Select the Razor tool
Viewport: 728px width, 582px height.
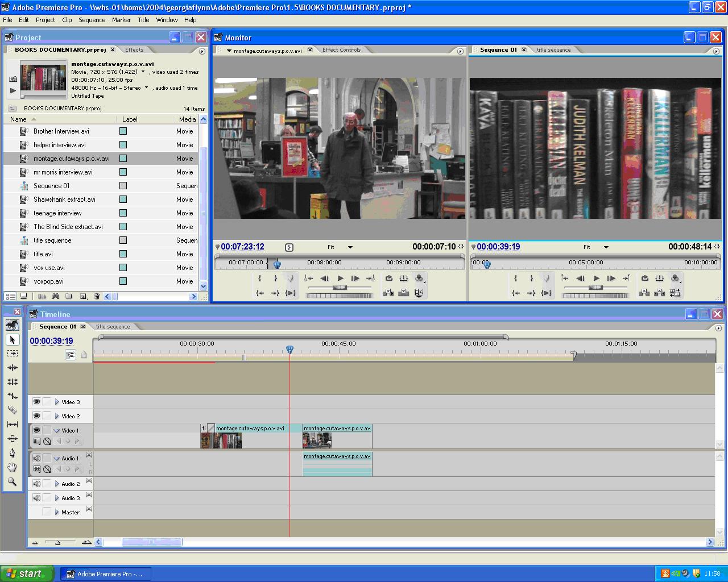point(13,410)
